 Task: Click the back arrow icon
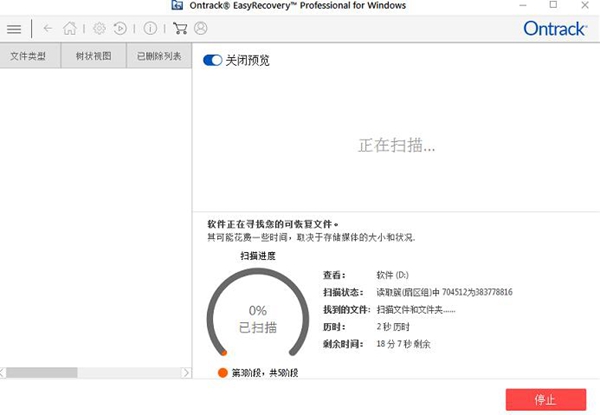[x=48, y=29]
